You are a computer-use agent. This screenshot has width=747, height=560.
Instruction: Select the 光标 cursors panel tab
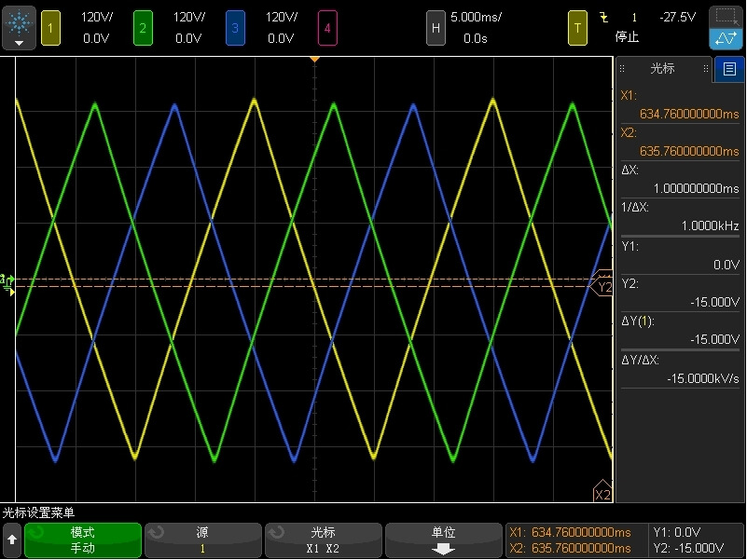(663, 69)
